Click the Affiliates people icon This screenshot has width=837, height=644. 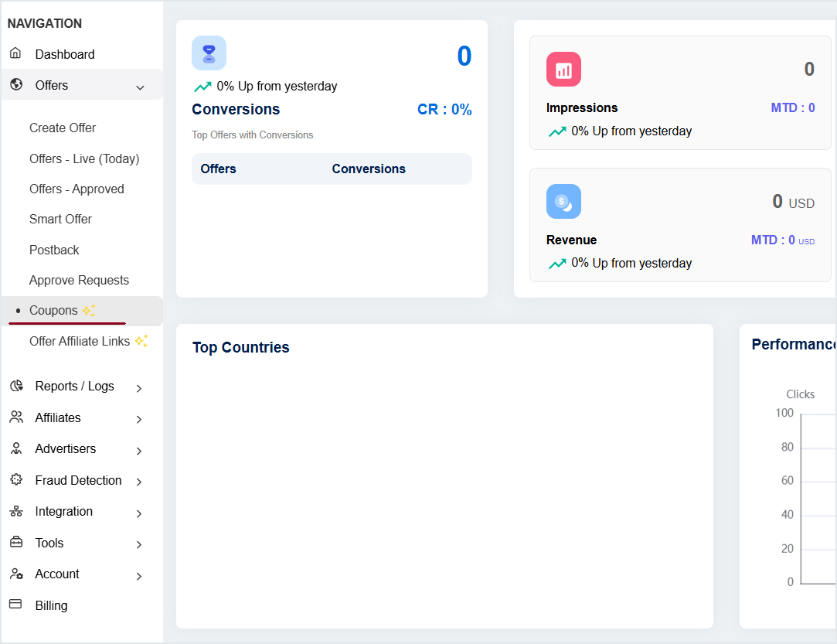15,417
